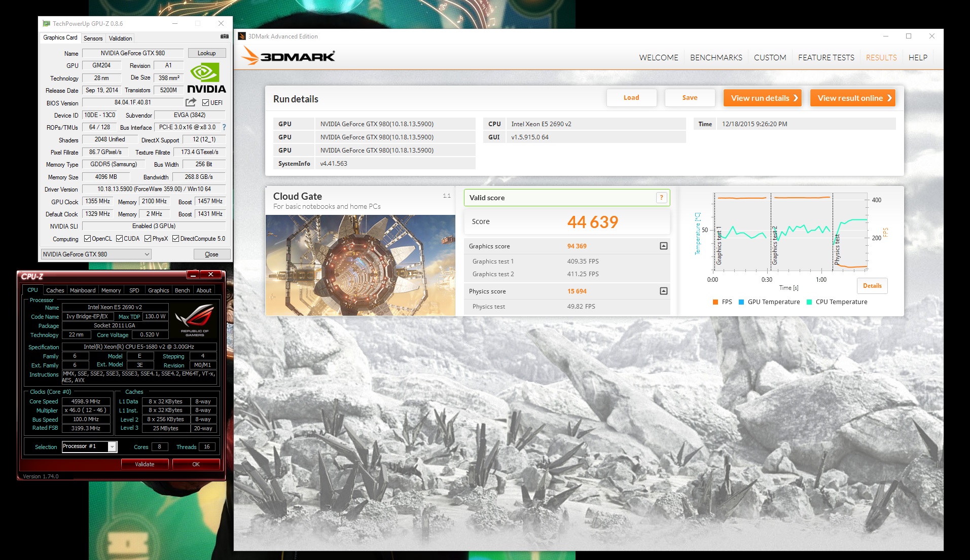Open the Graphics tab in CPU-Z
Image resolution: width=970 pixels, height=560 pixels.
[158, 290]
